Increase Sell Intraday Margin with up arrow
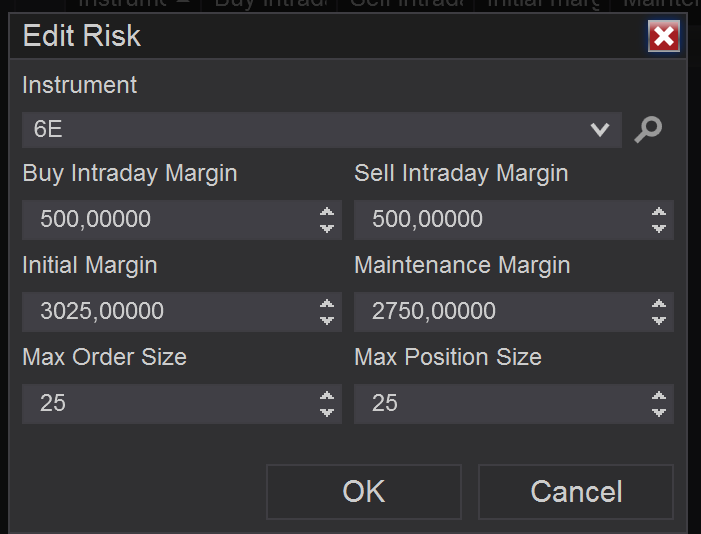701x534 pixels. point(659,212)
